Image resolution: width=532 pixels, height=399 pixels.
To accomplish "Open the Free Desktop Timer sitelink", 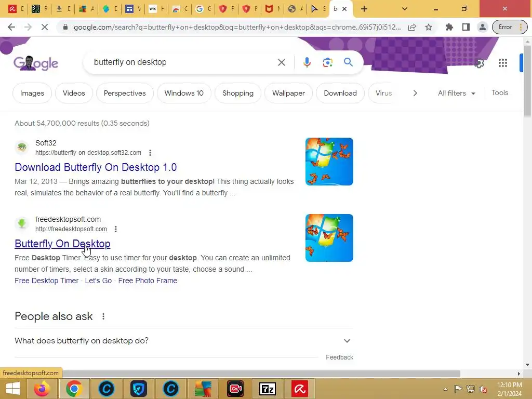I will (x=46, y=281).
